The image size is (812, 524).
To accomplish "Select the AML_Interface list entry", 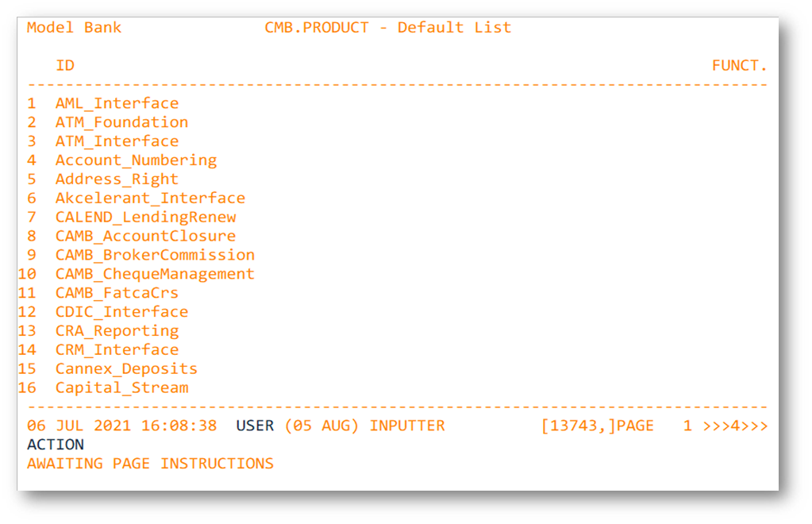I will pos(117,103).
